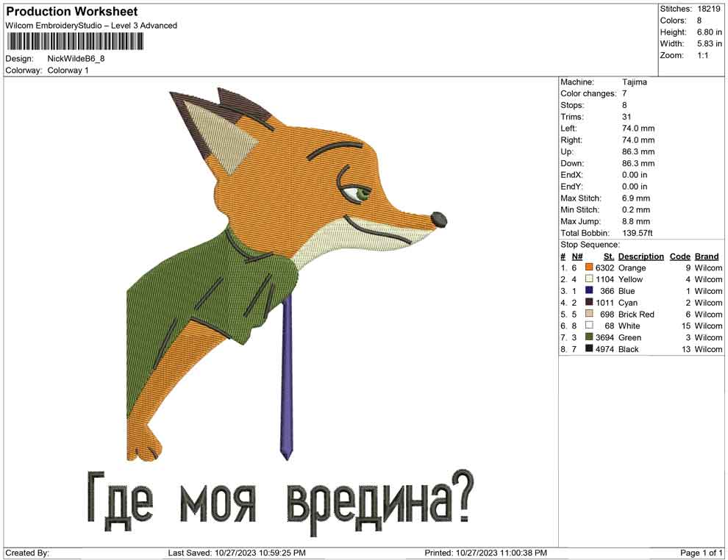728x560 pixels.
Task: Click the 'Brick Red' description text
Action: (636, 314)
